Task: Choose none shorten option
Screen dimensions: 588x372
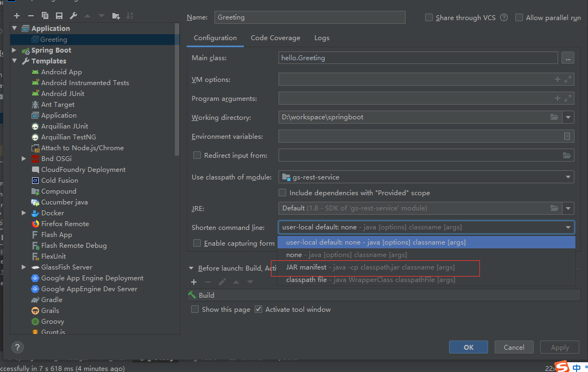Action: (426, 255)
